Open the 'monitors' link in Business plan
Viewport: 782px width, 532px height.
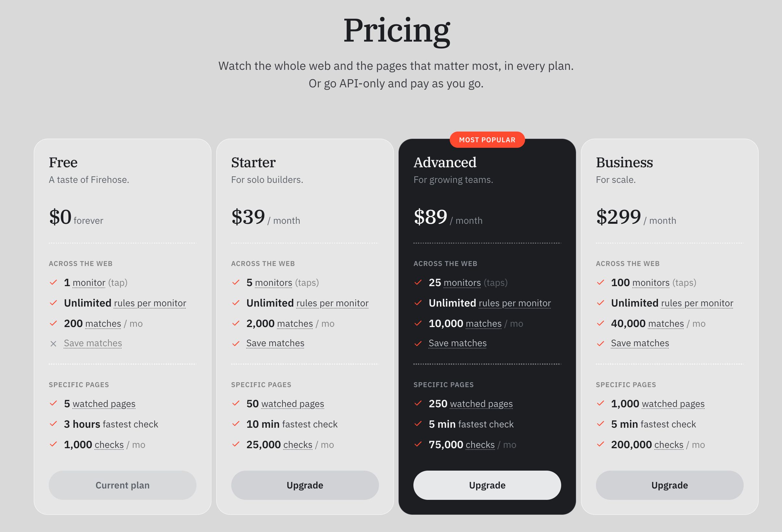tap(651, 283)
